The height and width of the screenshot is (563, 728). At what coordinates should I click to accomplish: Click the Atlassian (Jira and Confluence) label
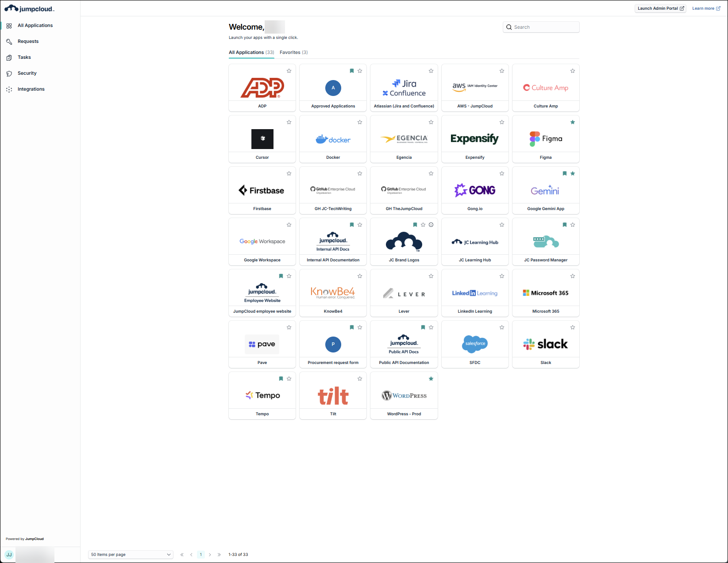(404, 106)
